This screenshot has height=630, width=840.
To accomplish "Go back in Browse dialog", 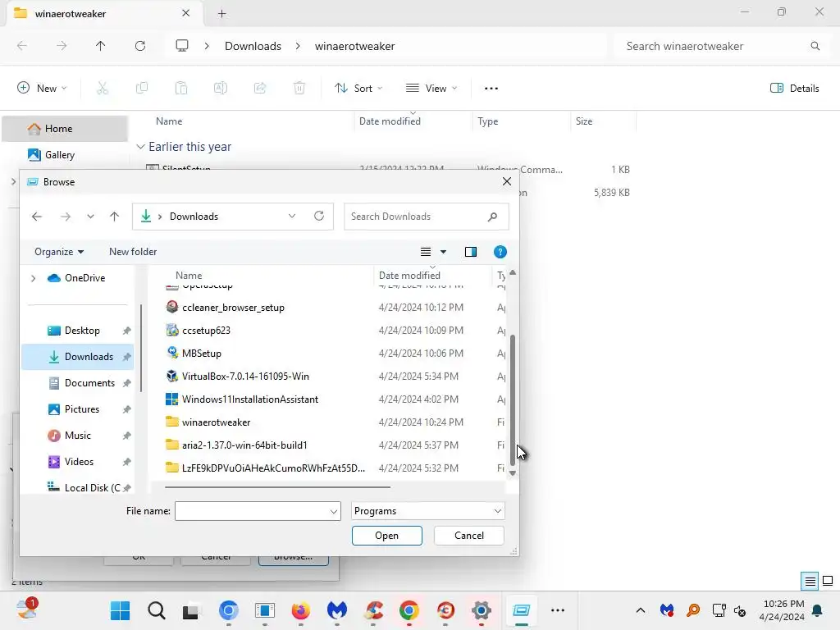I will click(36, 217).
